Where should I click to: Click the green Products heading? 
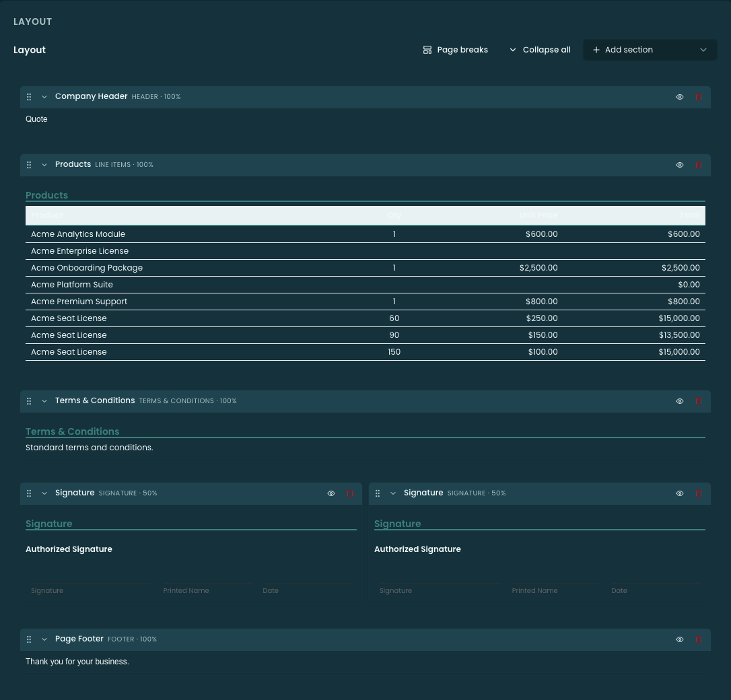click(46, 195)
